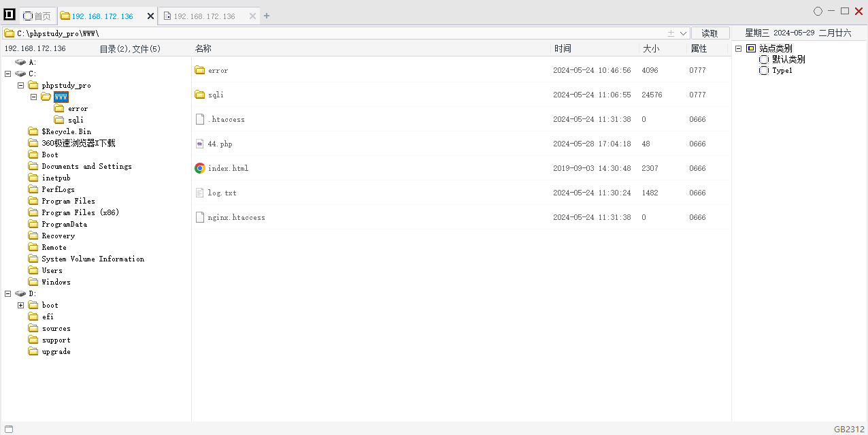
Task: Select the 44.php file icon
Action: [x=200, y=144]
